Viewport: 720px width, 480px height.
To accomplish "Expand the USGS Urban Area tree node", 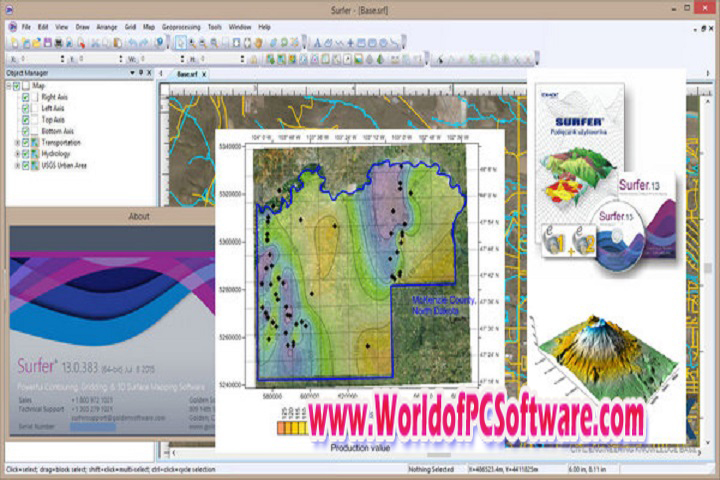I will click(x=17, y=165).
